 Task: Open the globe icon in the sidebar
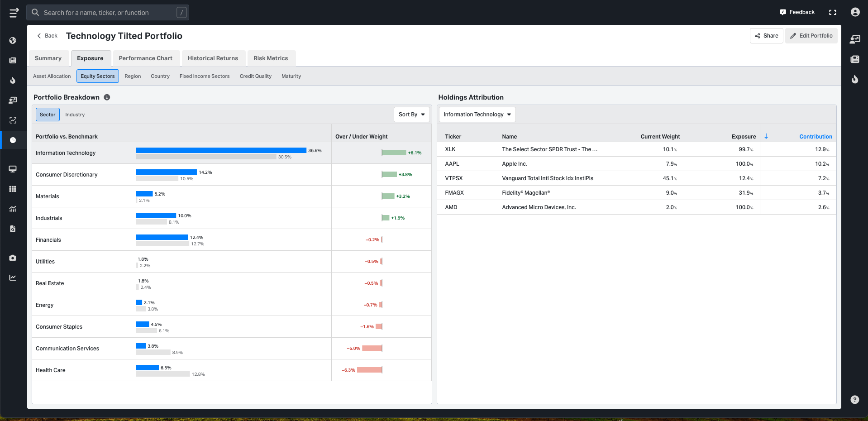click(13, 40)
